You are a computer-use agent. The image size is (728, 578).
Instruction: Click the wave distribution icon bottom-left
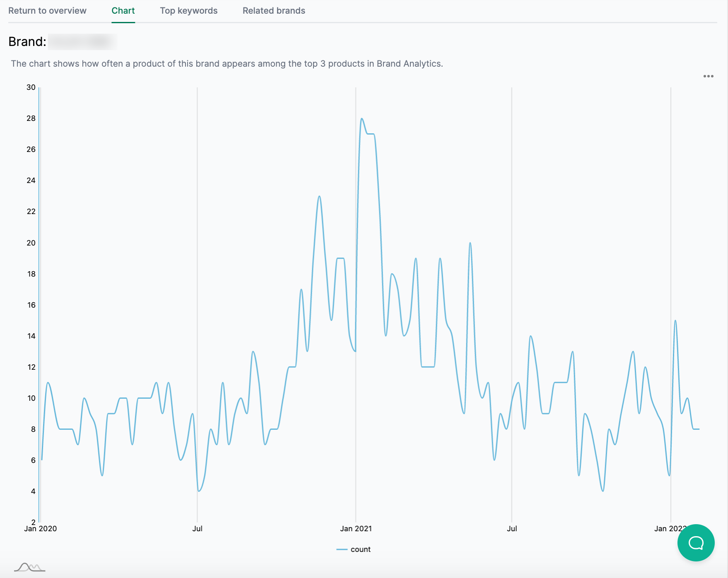point(30,568)
